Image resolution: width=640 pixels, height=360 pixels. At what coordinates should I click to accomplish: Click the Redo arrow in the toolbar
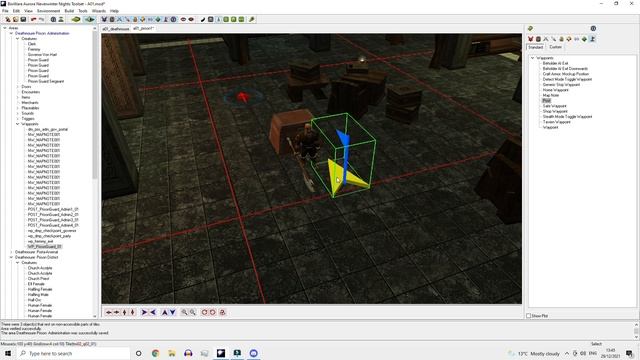pos(41,19)
